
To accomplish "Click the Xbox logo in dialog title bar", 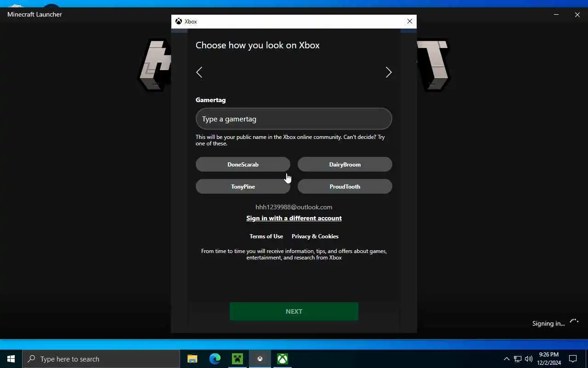I will (x=179, y=21).
